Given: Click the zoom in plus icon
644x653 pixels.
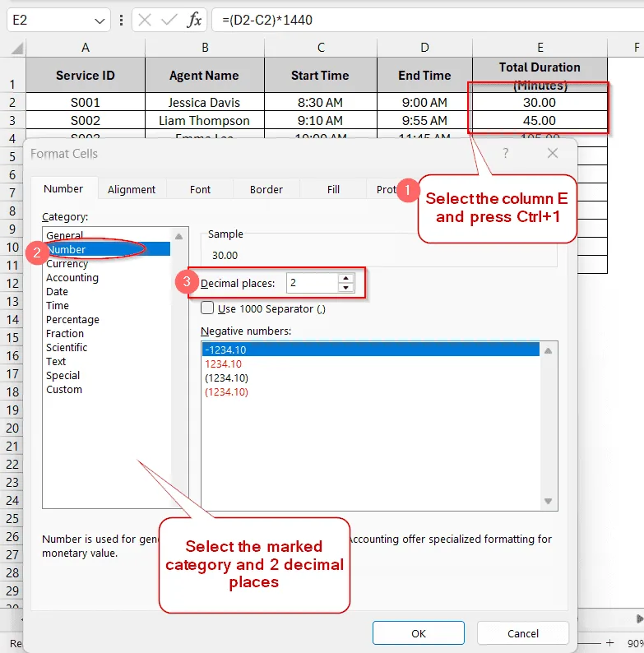Looking at the screenshot, I should 609,642.
